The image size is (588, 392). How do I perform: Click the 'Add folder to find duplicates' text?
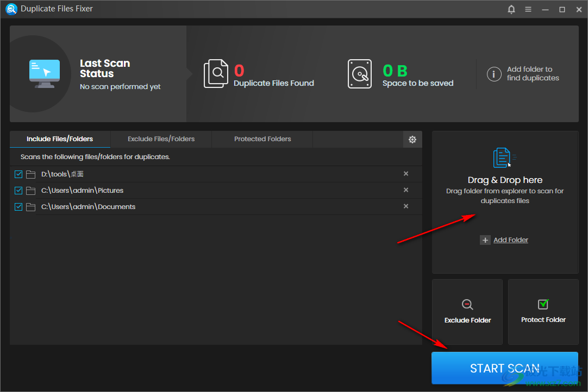[533, 73]
